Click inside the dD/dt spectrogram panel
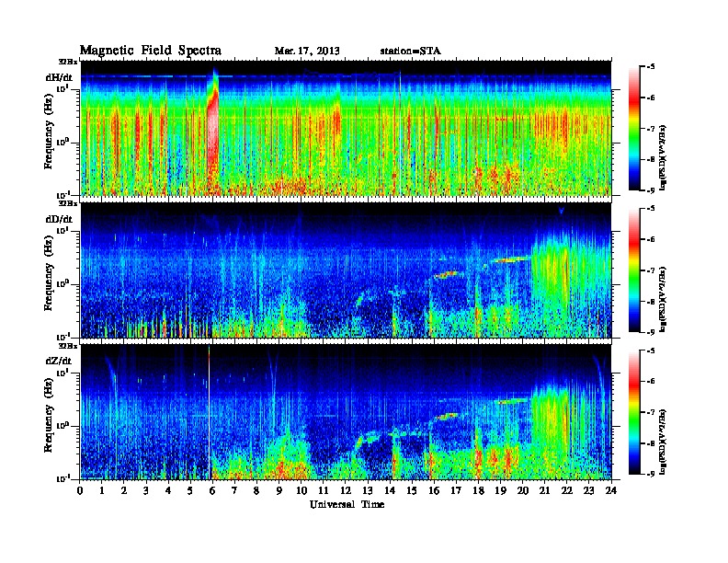The image size is (728, 563). pyautogui.click(x=346, y=270)
